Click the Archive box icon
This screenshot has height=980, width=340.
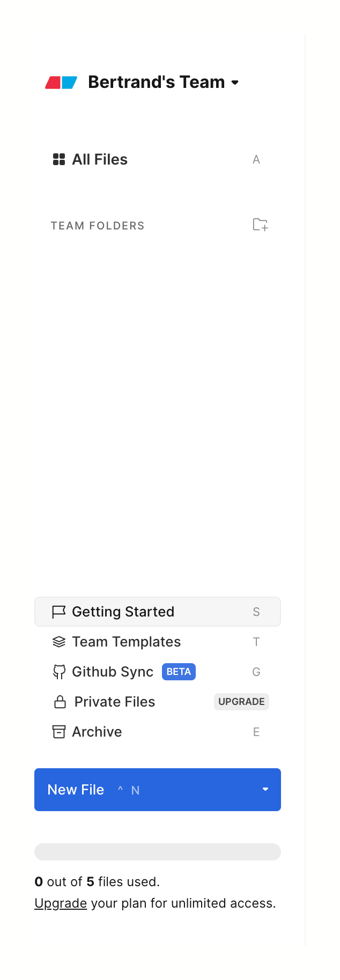[58, 731]
